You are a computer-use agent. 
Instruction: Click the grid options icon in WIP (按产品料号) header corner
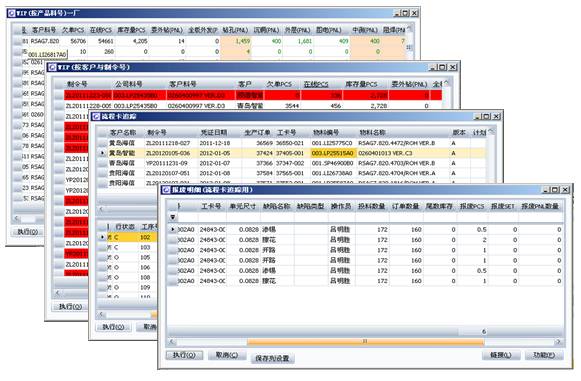[x=409, y=28]
